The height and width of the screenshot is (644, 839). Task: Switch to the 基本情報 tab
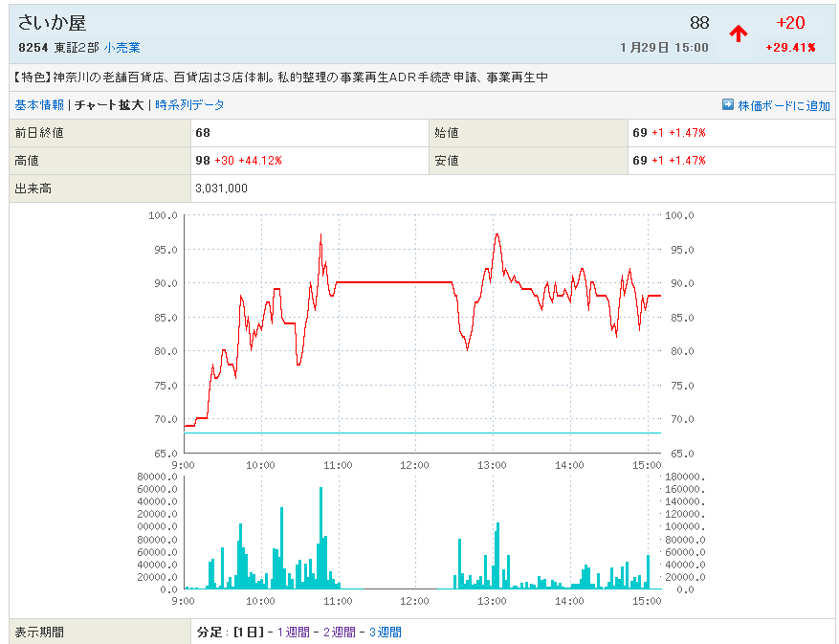(x=39, y=105)
